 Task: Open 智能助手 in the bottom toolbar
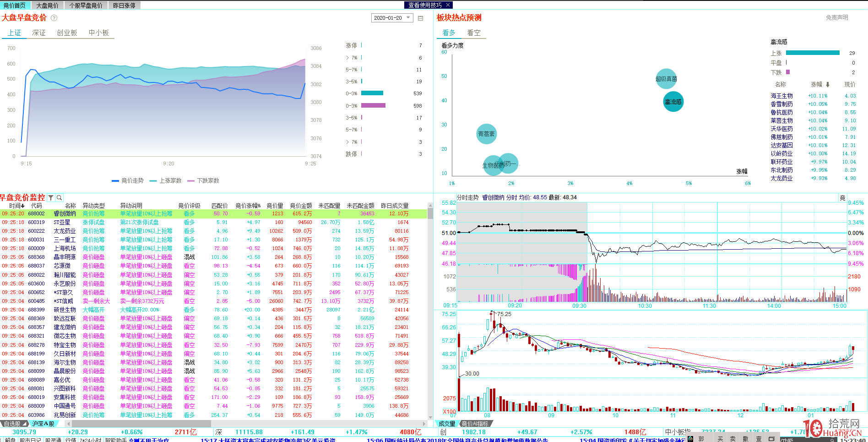pos(116,439)
